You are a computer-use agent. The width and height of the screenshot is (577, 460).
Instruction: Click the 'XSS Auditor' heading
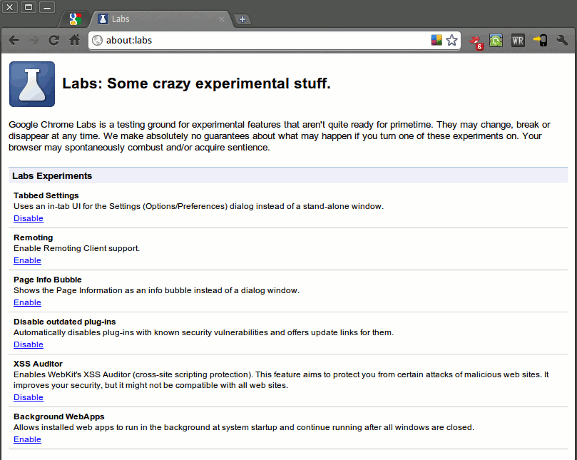tap(38, 364)
